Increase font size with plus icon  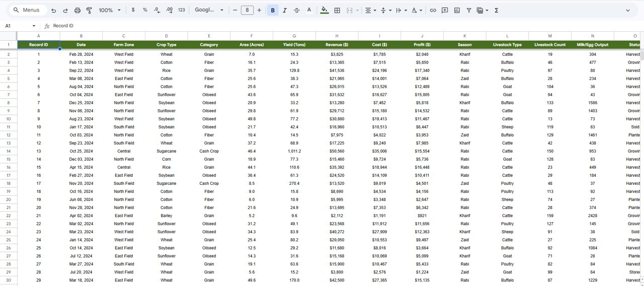point(259,10)
